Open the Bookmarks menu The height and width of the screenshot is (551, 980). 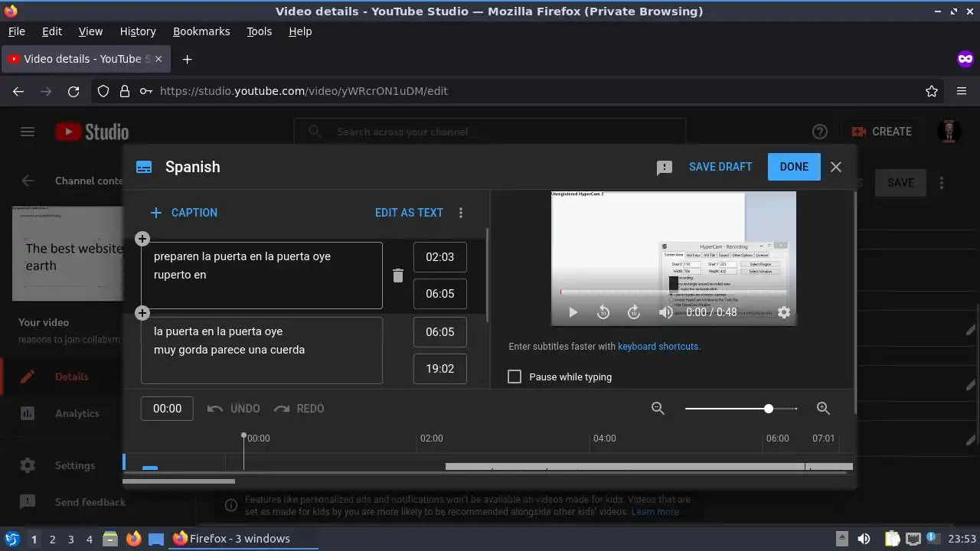click(x=201, y=31)
